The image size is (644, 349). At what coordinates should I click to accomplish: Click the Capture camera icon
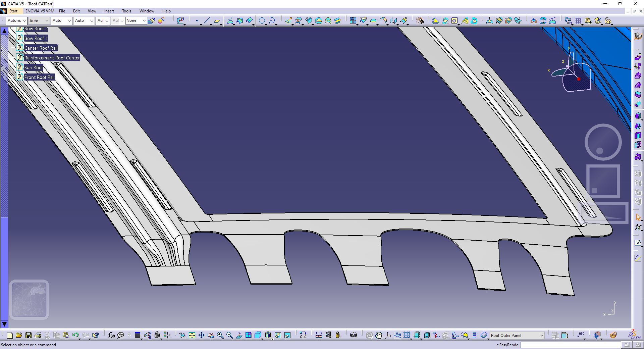[x=354, y=335]
